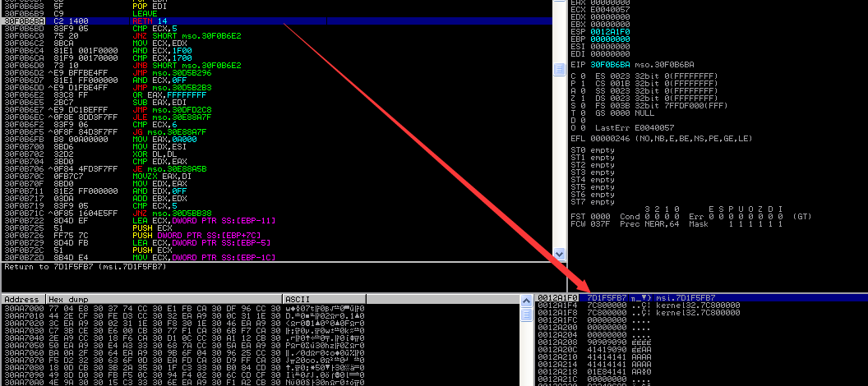Select the MOV EAX,0A000 instruction
The image size is (868, 386).
coord(159,140)
